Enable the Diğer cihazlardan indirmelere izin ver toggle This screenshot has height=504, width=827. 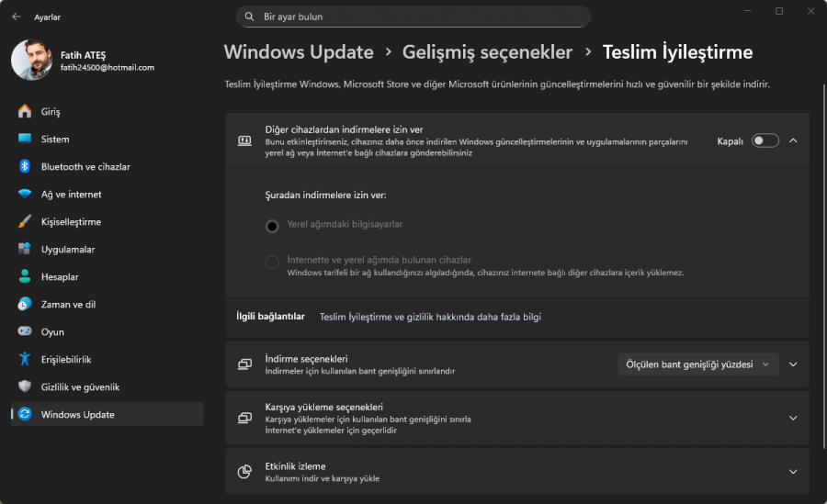click(x=765, y=140)
